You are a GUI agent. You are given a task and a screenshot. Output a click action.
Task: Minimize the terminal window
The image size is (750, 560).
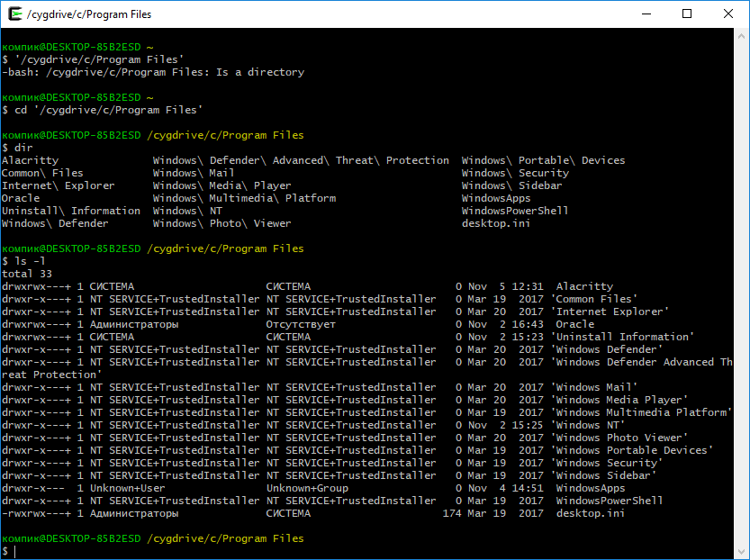(646, 14)
